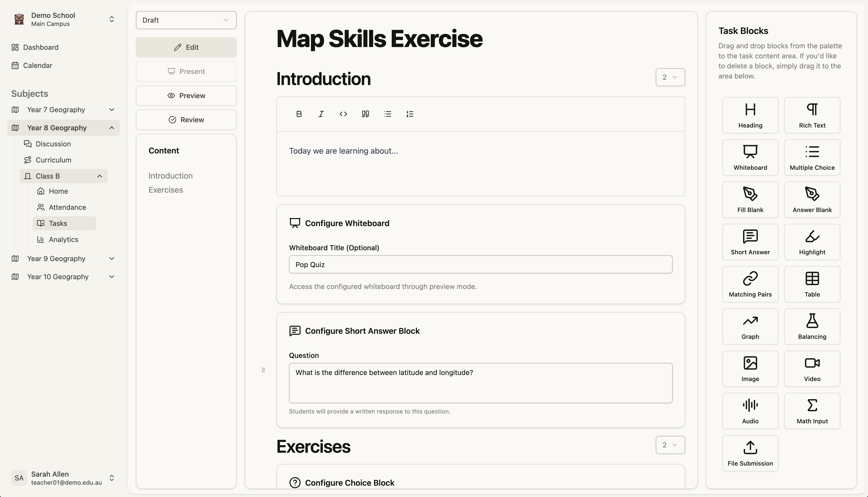Pick the Highlight block icon

tap(812, 241)
